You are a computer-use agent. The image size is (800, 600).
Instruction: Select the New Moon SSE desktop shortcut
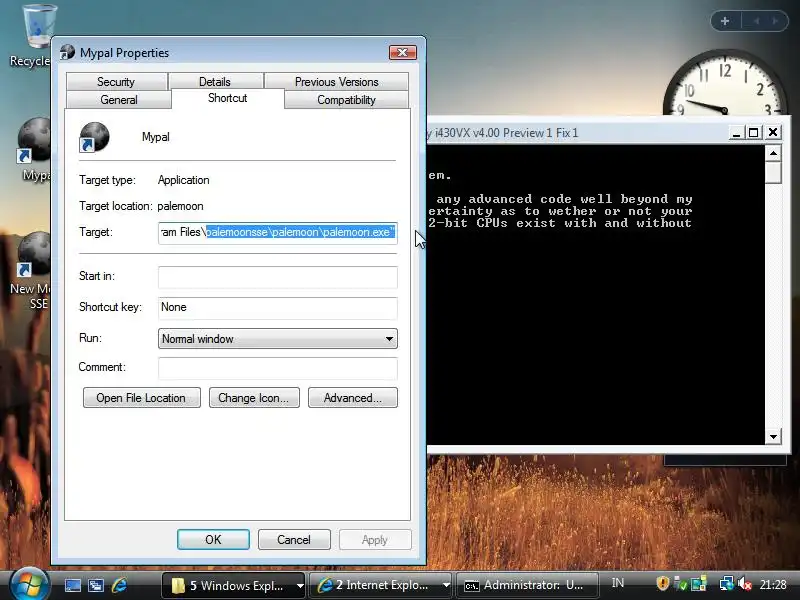click(x=32, y=270)
